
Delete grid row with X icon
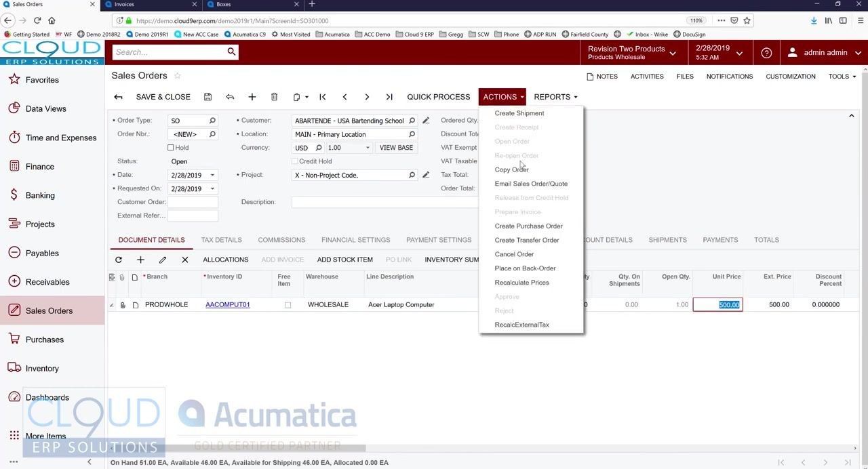[x=185, y=260]
